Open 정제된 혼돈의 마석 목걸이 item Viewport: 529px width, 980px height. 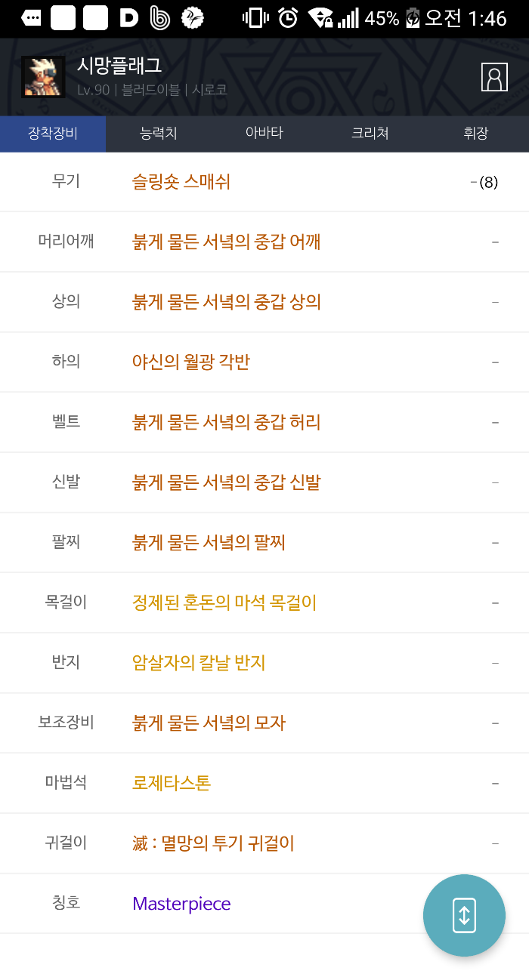click(x=224, y=602)
